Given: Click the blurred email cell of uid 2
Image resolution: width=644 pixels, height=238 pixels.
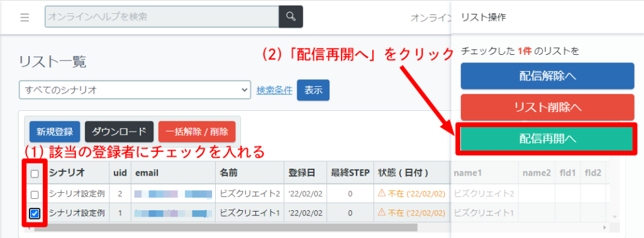Looking at the screenshot, I should (x=174, y=193).
